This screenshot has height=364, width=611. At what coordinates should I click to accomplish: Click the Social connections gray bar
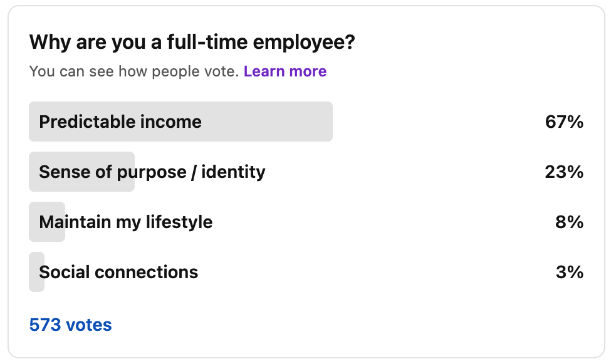(36, 272)
